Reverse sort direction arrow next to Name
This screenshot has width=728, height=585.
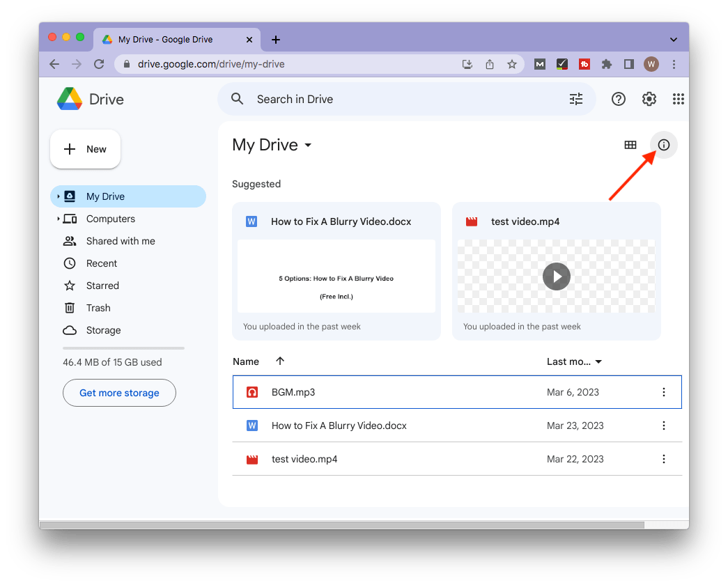[280, 361]
